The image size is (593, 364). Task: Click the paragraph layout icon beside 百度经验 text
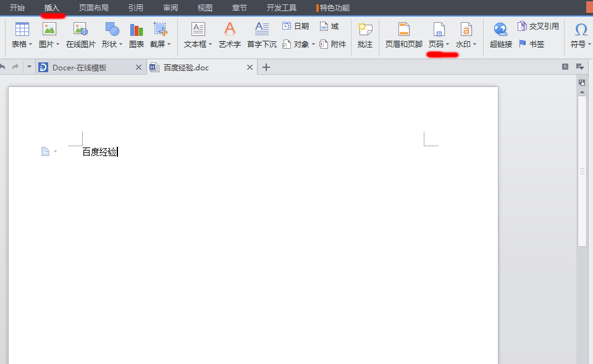tap(45, 151)
